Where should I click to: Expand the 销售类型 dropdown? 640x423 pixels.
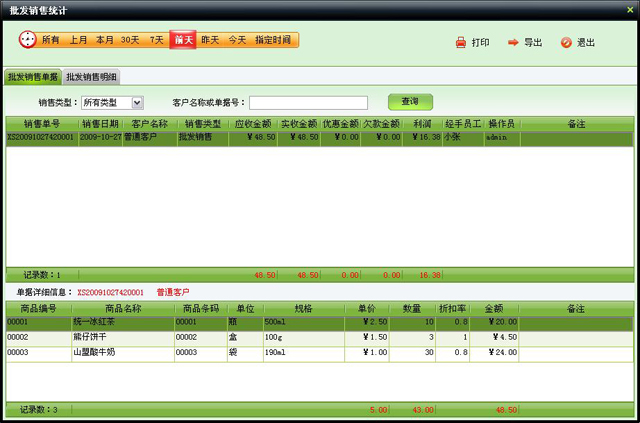[138, 102]
